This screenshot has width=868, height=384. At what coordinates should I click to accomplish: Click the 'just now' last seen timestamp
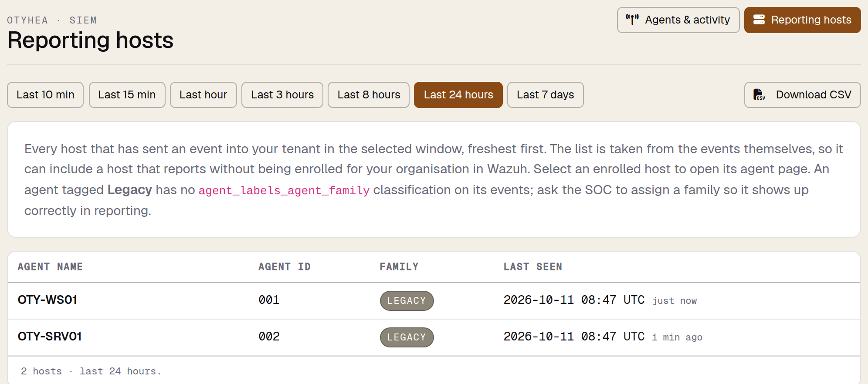tap(674, 301)
